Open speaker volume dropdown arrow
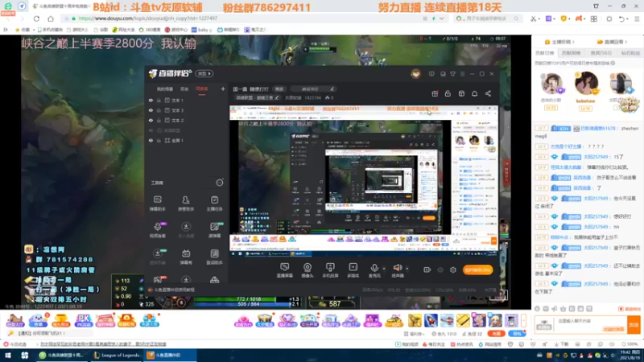The image size is (644, 362). [407, 269]
